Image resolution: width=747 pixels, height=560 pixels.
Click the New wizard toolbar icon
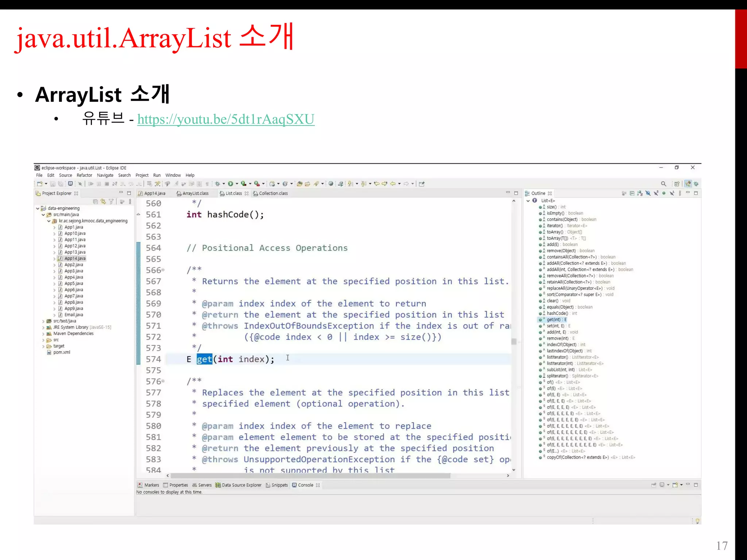[x=40, y=184]
